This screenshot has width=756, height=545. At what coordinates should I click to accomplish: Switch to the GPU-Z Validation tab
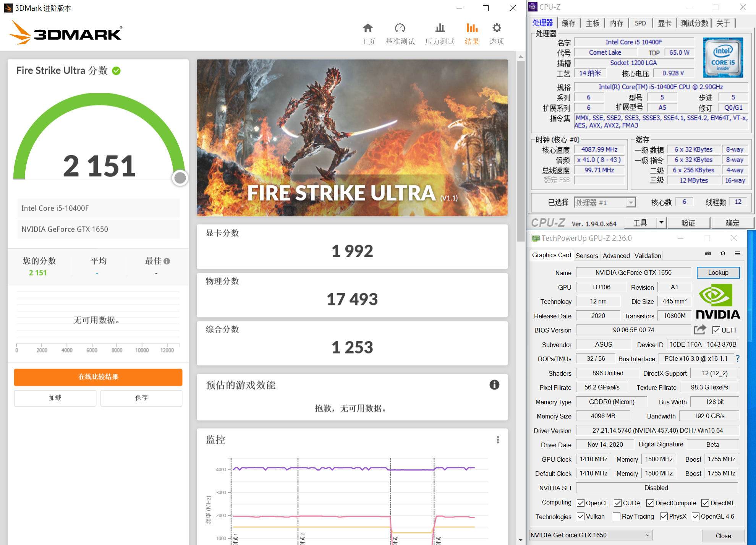point(648,256)
